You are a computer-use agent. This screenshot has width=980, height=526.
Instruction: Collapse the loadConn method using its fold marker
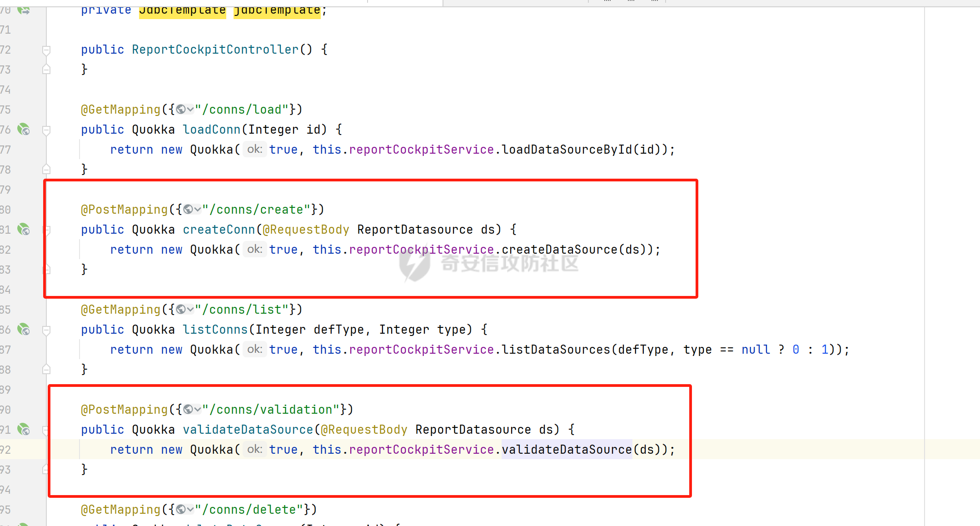(x=46, y=130)
